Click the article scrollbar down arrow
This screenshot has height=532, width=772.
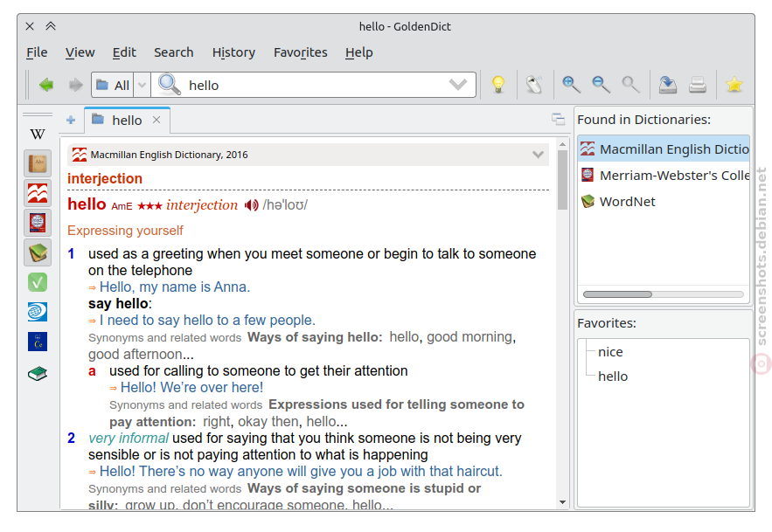point(562,502)
